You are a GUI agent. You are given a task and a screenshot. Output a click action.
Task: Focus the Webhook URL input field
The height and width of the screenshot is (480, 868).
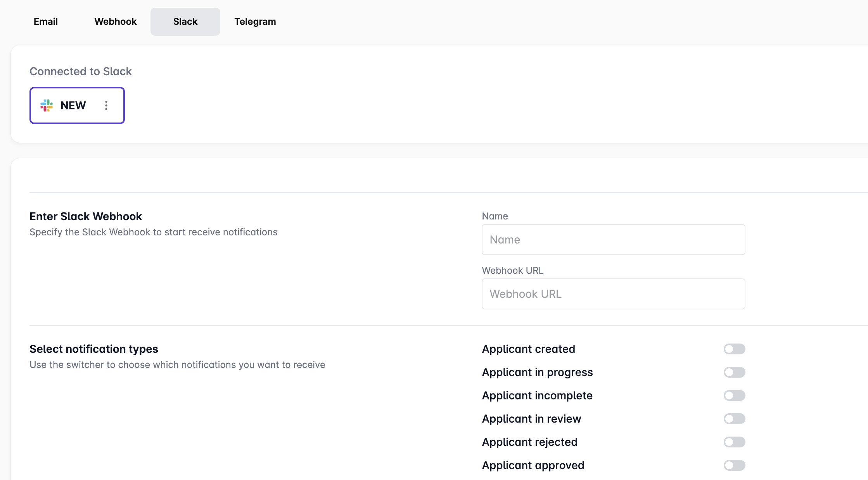pyautogui.click(x=613, y=294)
